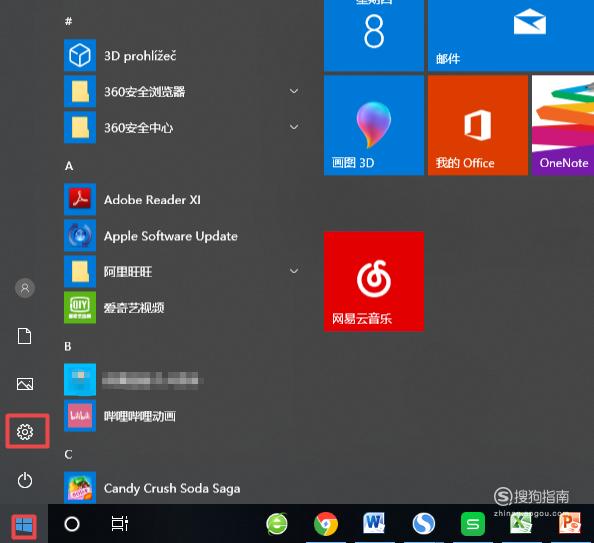
Task: Click the C letter section header
Action: (x=68, y=454)
